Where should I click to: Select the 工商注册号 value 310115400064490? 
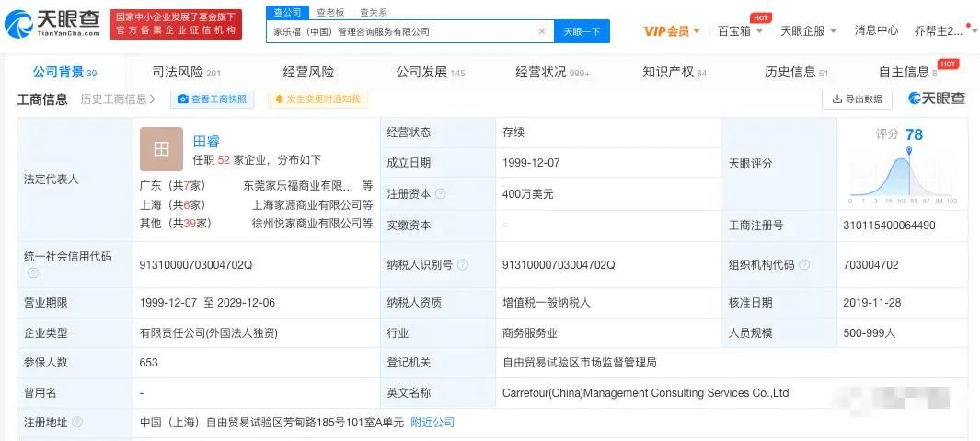pyautogui.click(x=890, y=226)
